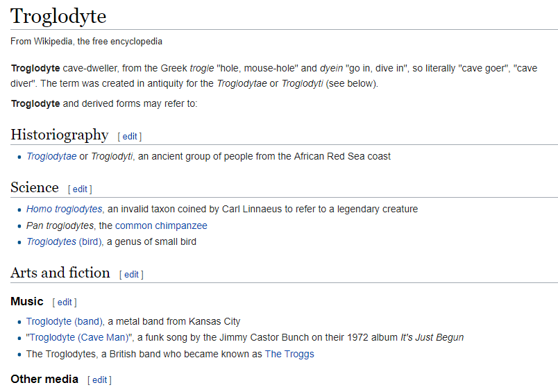Follow The Troggs link
Image resolution: width=558 pixels, height=392 pixels.
[289, 355]
